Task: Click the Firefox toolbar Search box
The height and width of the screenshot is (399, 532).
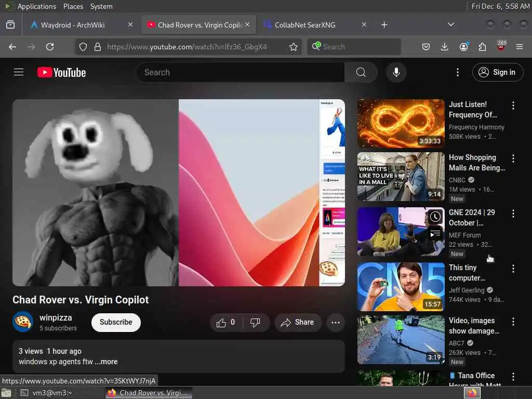Action: 354,47
